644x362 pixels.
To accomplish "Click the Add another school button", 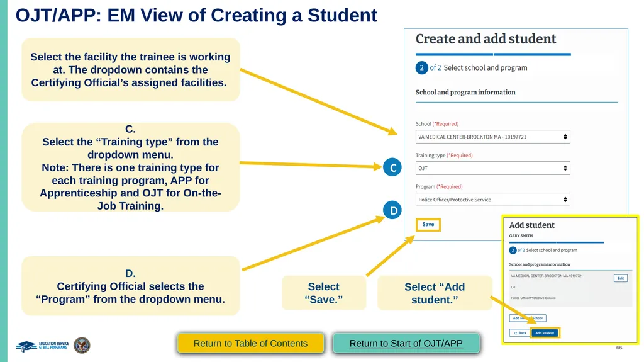I will point(528,318).
